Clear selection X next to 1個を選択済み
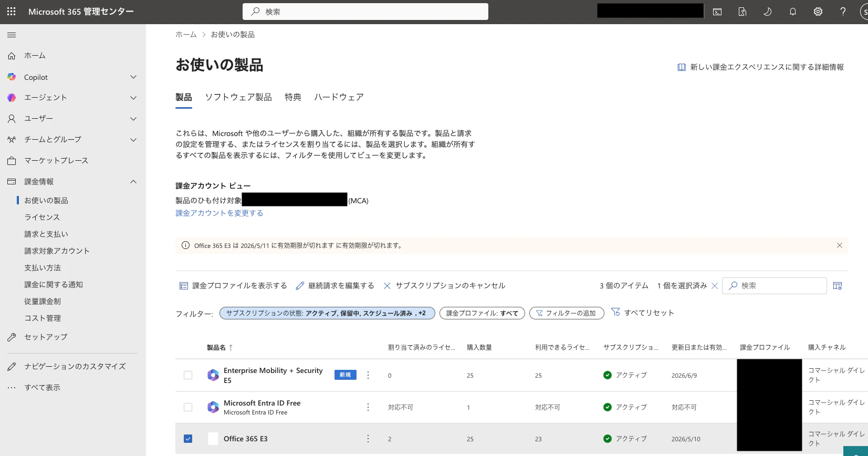868x456 pixels. (715, 286)
